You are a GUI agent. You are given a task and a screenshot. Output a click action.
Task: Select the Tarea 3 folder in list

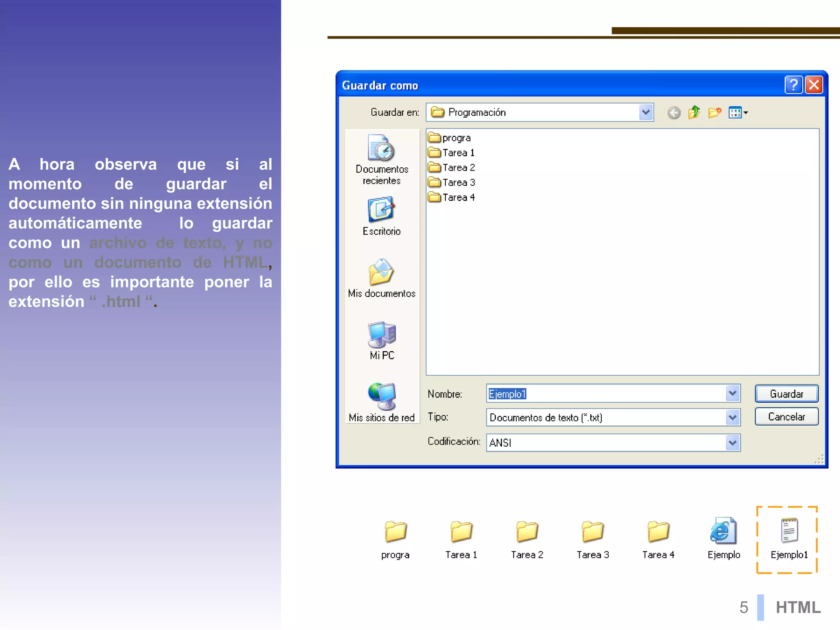[x=451, y=182]
